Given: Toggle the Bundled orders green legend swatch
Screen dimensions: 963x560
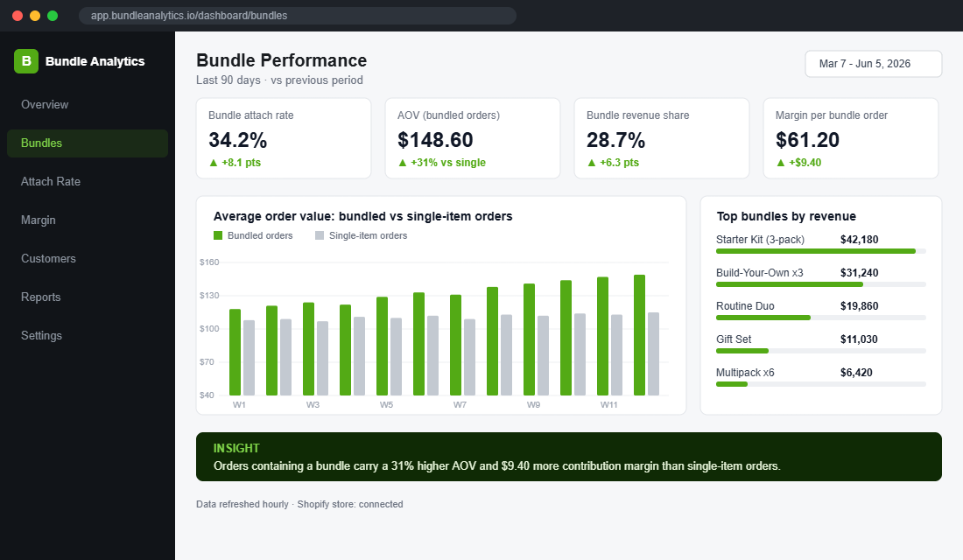Looking at the screenshot, I should coord(218,235).
